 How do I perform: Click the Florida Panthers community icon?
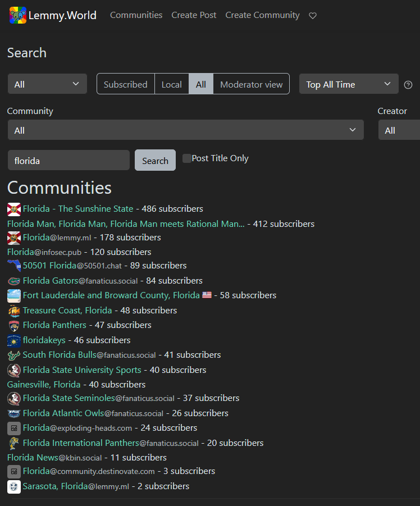click(14, 325)
